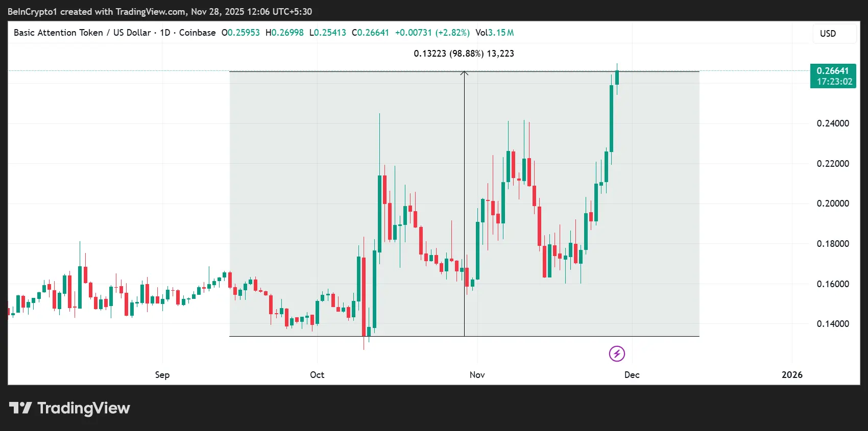Click the 0.24000 price axis label
The height and width of the screenshot is (431, 868).
pyautogui.click(x=833, y=123)
